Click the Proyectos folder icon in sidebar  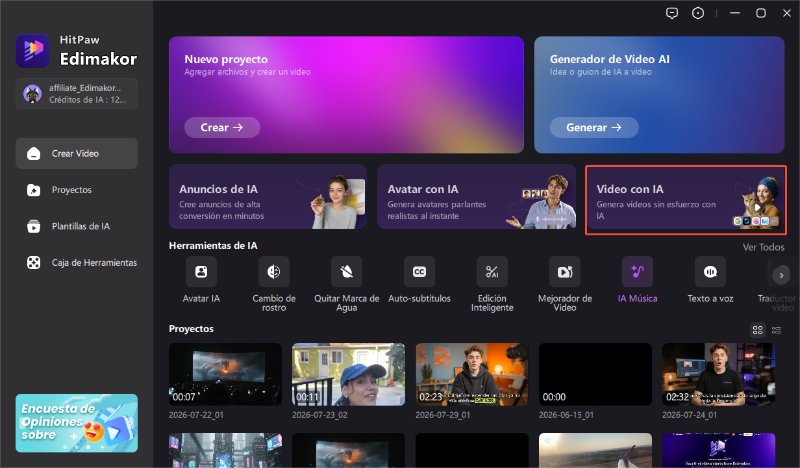(x=34, y=190)
